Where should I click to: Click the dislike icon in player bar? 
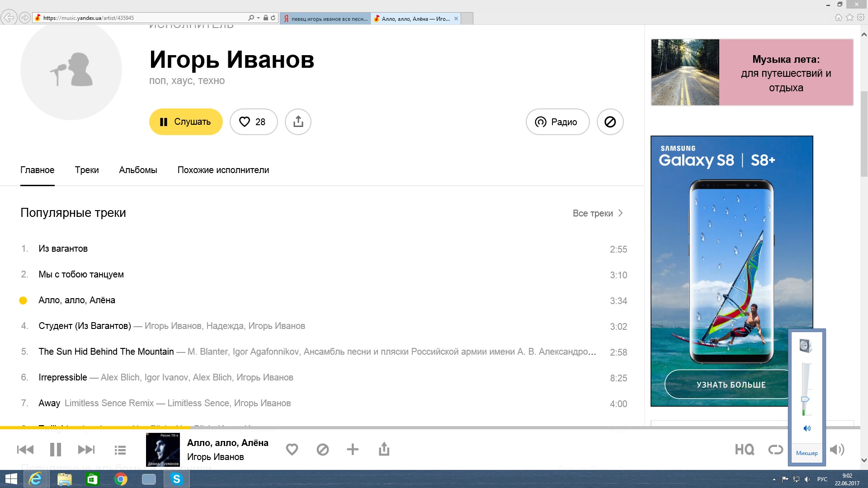tap(322, 449)
